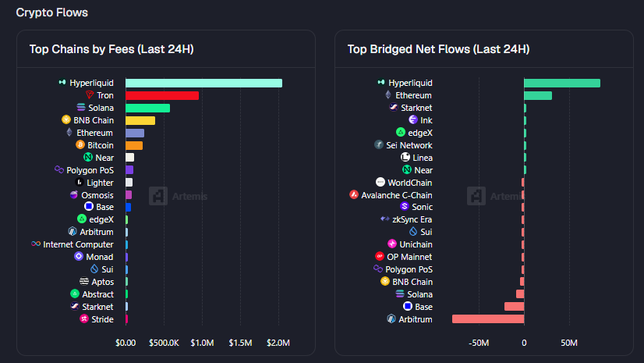
Task: Click the Solana negative net flow bar
Action: coord(520,294)
